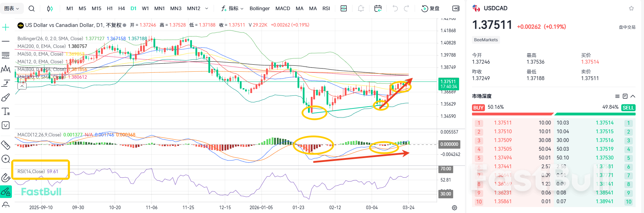644x213 pixels.
Task: Select the text annotation tool
Action: pos(6,112)
